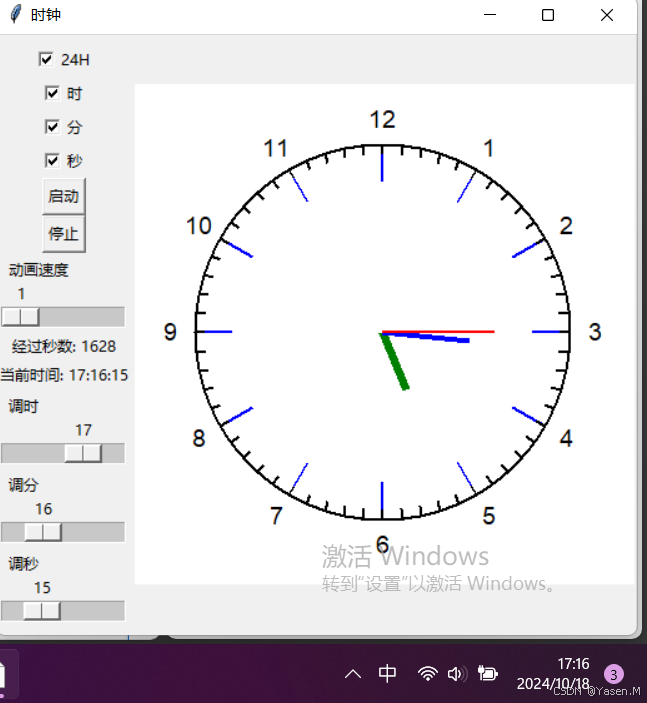Uncheck the 分 minute hand checkbox
This screenshot has width=647, height=703.
coord(52,127)
